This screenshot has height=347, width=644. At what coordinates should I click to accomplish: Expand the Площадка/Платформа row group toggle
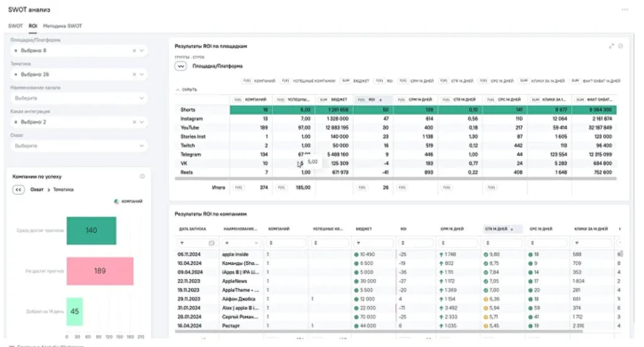pyautogui.click(x=181, y=65)
